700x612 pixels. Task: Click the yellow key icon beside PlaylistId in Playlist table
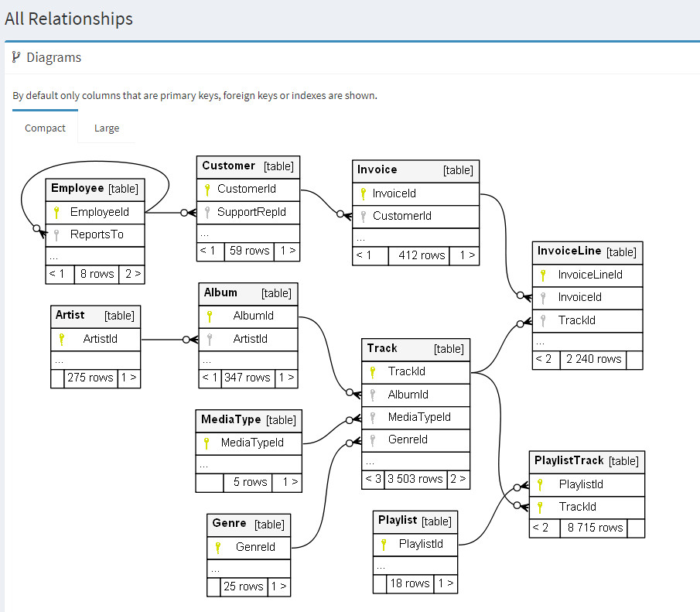pos(384,545)
